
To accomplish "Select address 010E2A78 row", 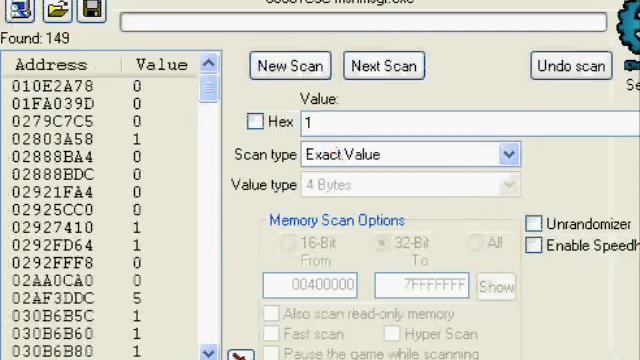I will 100,86.
